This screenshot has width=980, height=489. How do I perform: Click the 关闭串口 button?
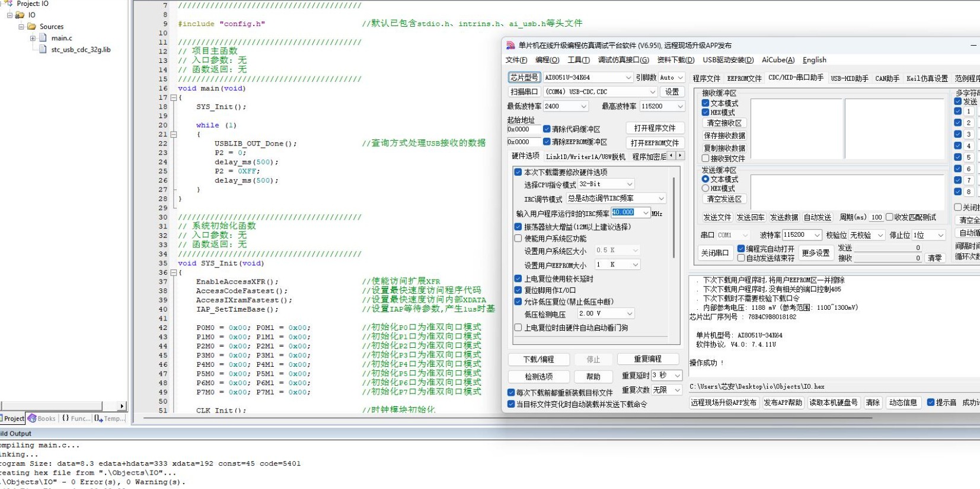pos(715,253)
